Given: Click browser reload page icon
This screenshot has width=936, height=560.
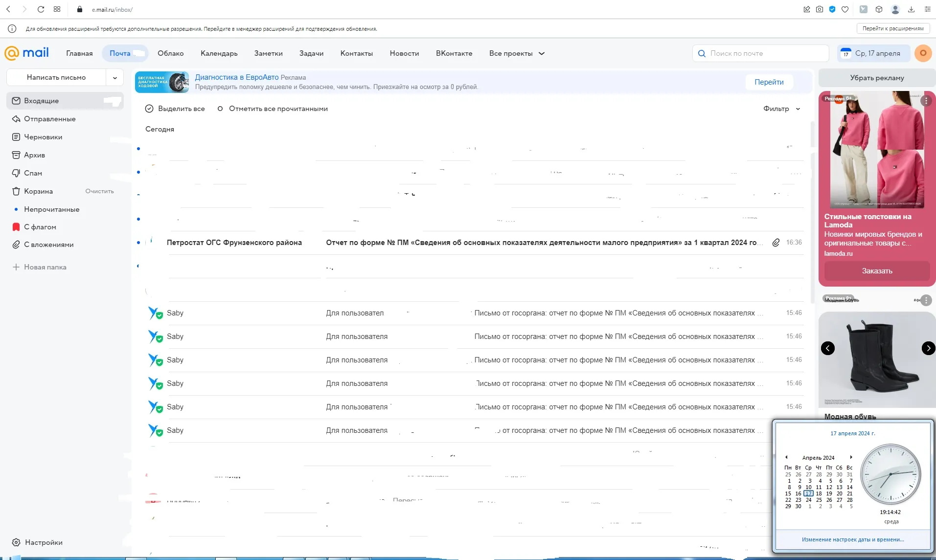Looking at the screenshot, I should 41,9.
